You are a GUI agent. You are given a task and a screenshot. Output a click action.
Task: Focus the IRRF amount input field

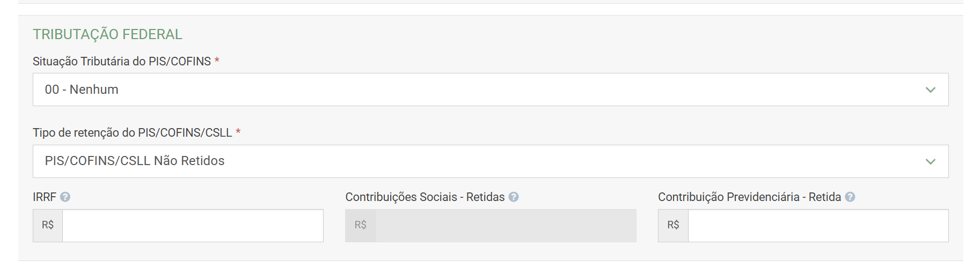tap(193, 226)
